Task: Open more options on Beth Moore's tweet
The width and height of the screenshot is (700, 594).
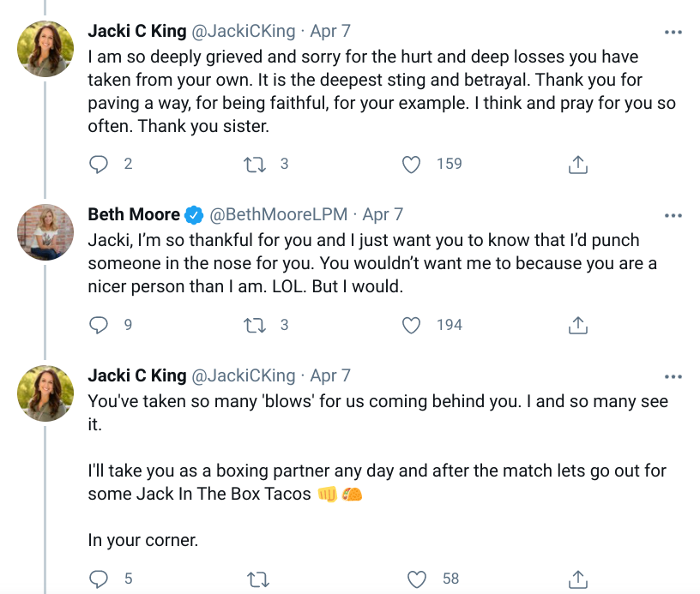Action: coord(673,214)
